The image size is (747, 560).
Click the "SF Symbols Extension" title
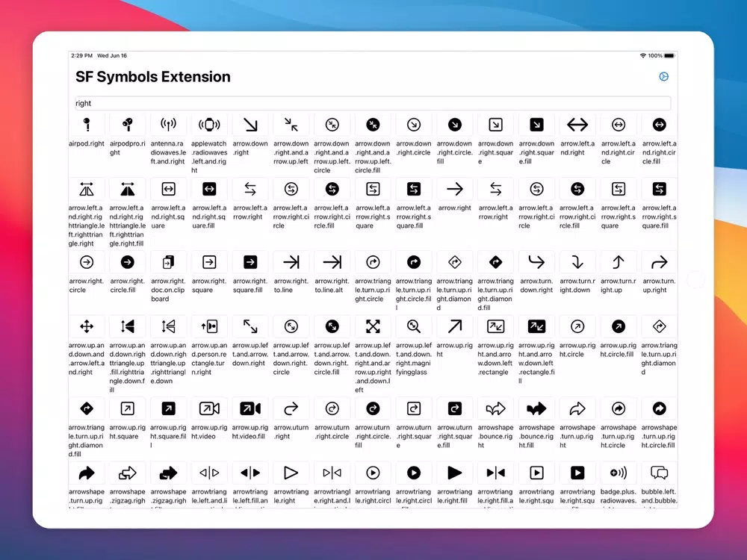[x=153, y=77]
